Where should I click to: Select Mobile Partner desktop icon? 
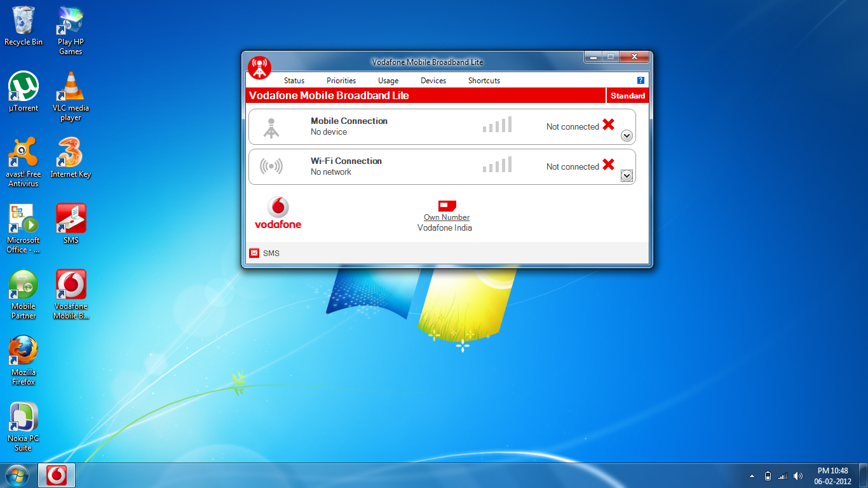pos(24,295)
